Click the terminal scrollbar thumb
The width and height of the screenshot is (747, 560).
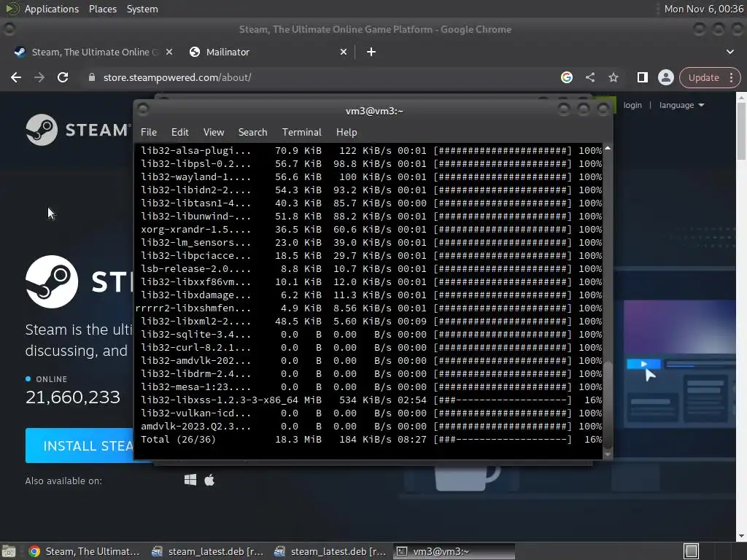[x=608, y=404]
